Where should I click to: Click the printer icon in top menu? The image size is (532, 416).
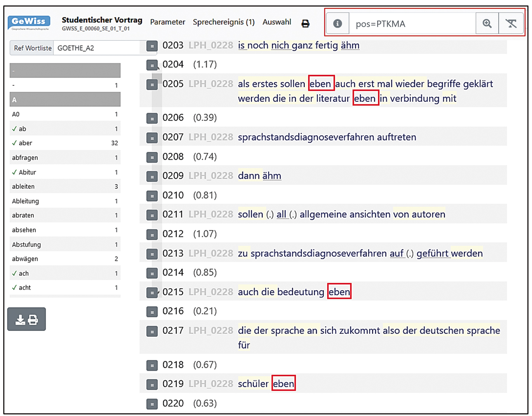(306, 24)
